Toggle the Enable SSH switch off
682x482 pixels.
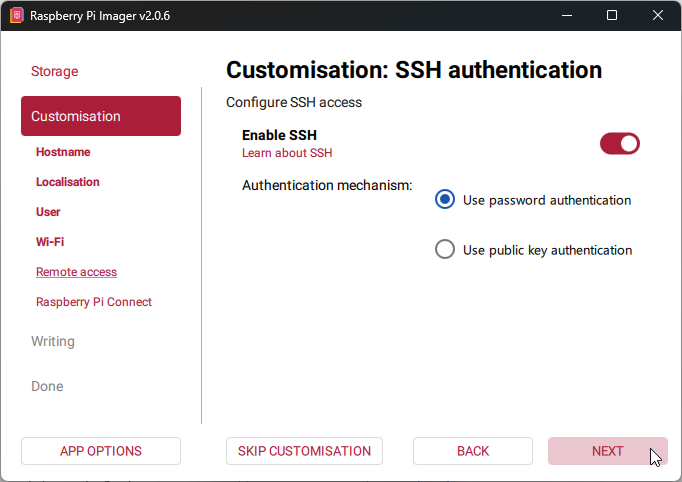point(619,144)
